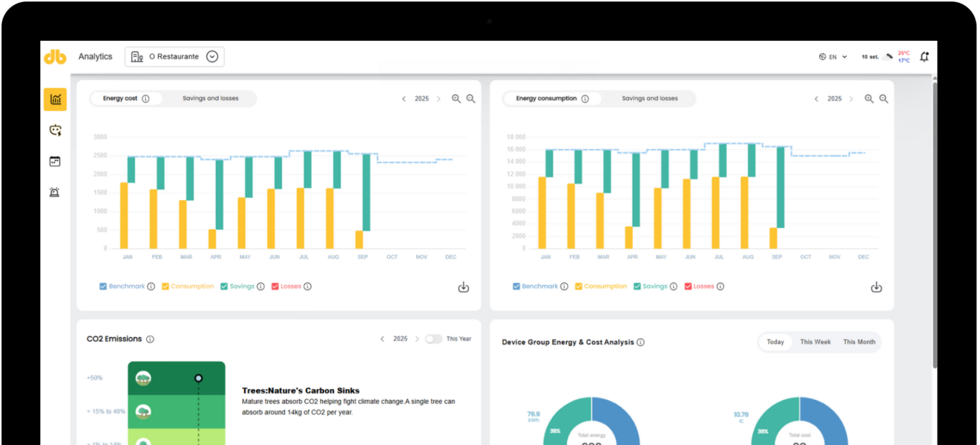Switch to Savings and losses in Energy cost

click(x=210, y=99)
